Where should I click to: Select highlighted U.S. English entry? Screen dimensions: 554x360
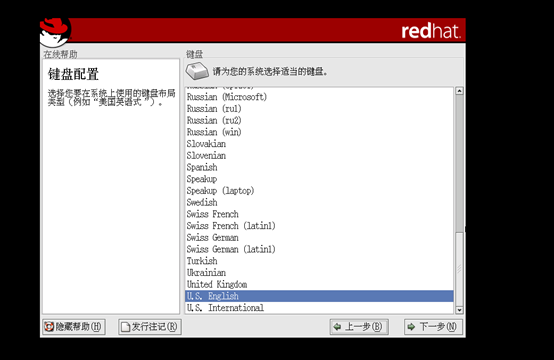tap(319, 296)
